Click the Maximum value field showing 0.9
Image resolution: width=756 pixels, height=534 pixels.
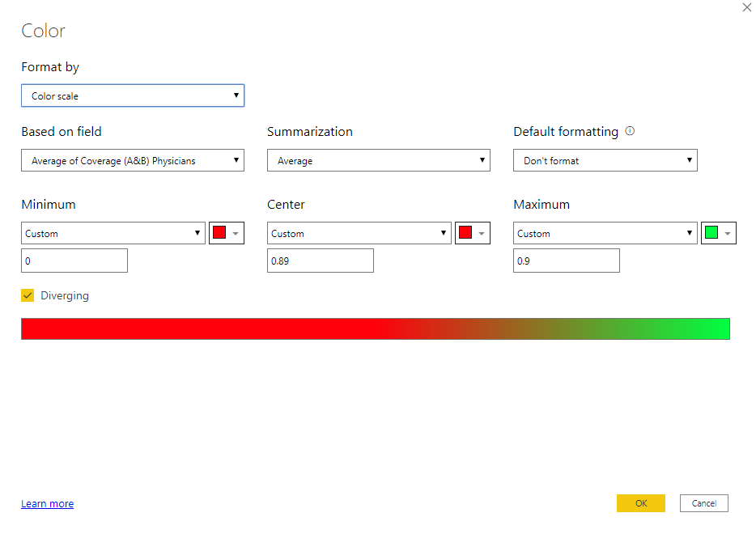tap(567, 261)
